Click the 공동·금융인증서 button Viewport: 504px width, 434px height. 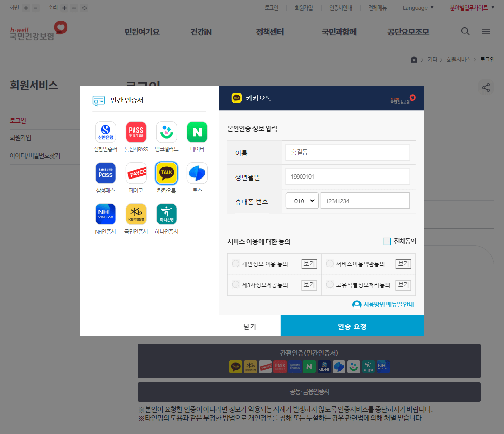click(309, 392)
